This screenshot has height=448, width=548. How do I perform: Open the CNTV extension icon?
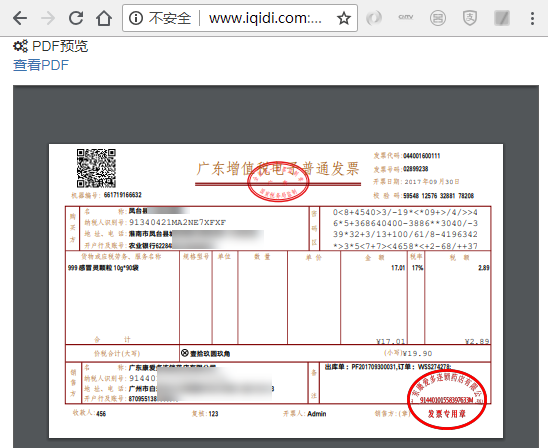click(405, 17)
